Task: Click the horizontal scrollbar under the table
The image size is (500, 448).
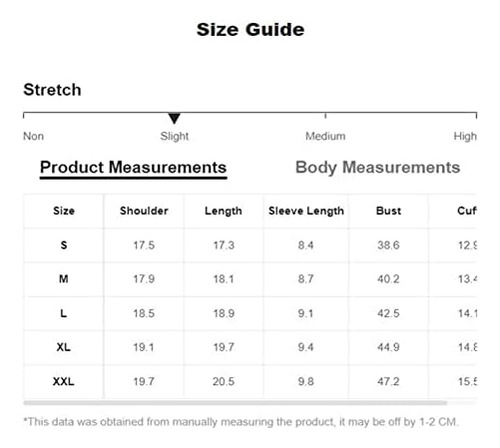Action: 235,403
